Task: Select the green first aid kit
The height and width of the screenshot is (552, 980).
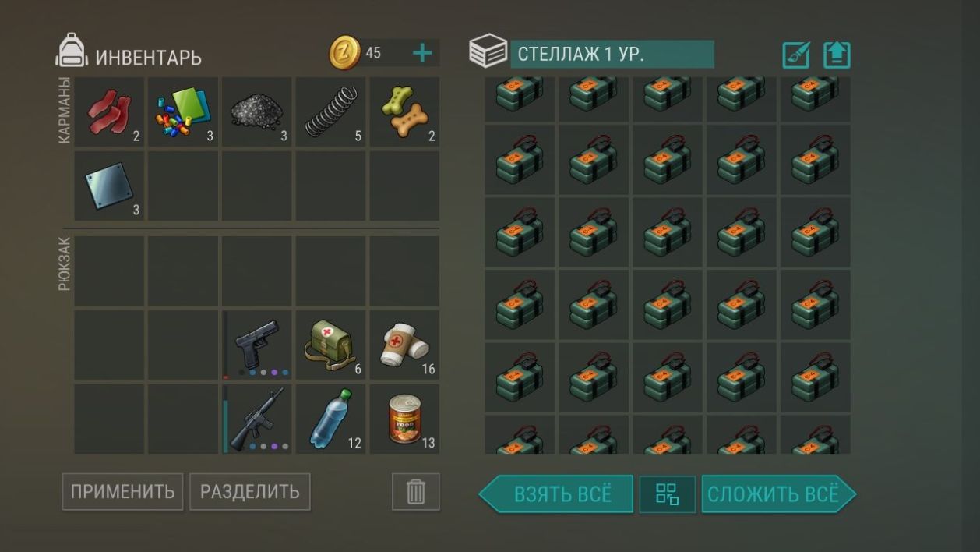Action: tap(330, 345)
